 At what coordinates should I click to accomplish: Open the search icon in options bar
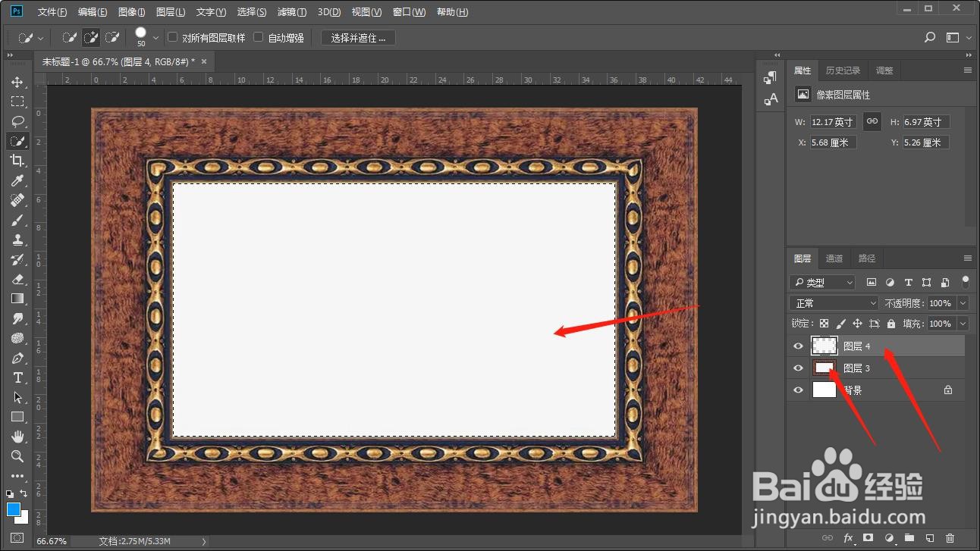pyautogui.click(x=930, y=37)
